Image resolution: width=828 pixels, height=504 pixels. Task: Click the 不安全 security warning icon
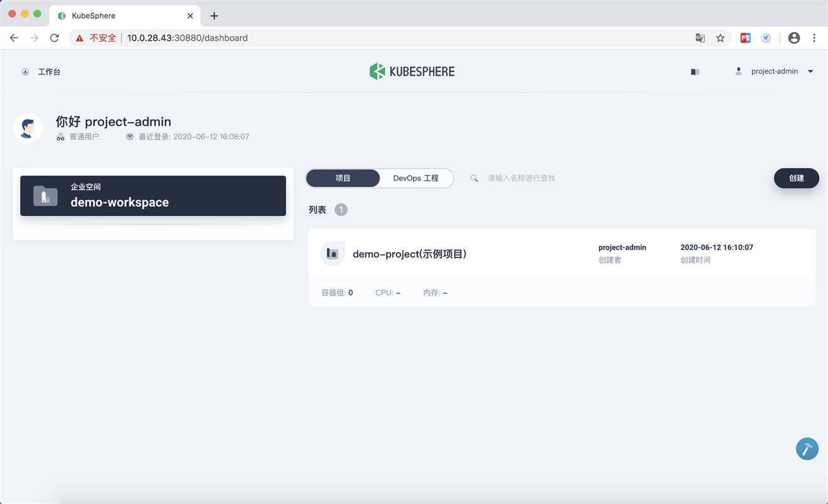click(80, 38)
